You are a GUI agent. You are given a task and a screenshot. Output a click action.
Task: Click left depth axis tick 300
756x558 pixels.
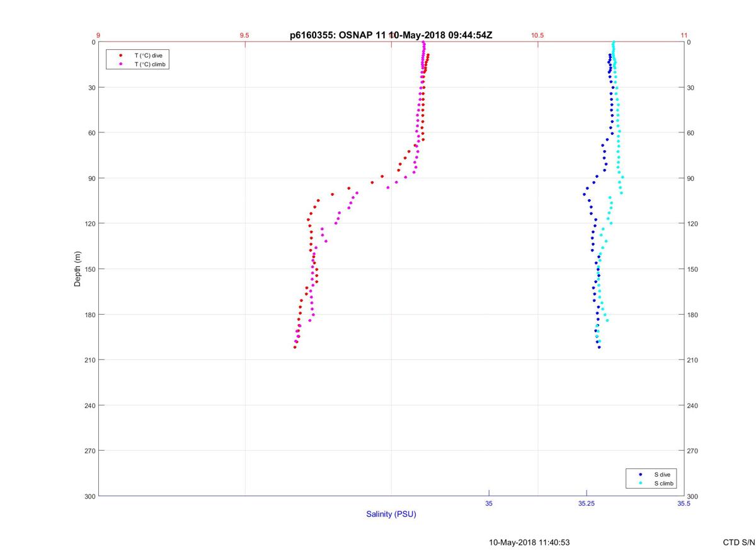[x=89, y=497]
